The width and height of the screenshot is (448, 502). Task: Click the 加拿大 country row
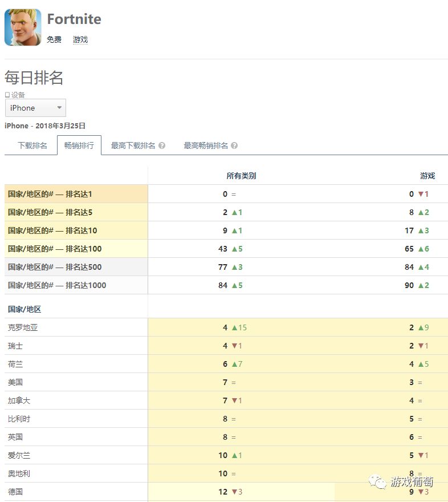[x=226, y=400]
